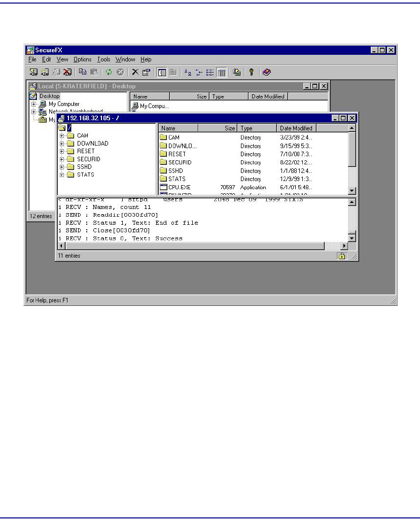This screenshot has width=420, height=523.
Task: Click the 8/22/02 date of SECURID
Action: (296, 162)
